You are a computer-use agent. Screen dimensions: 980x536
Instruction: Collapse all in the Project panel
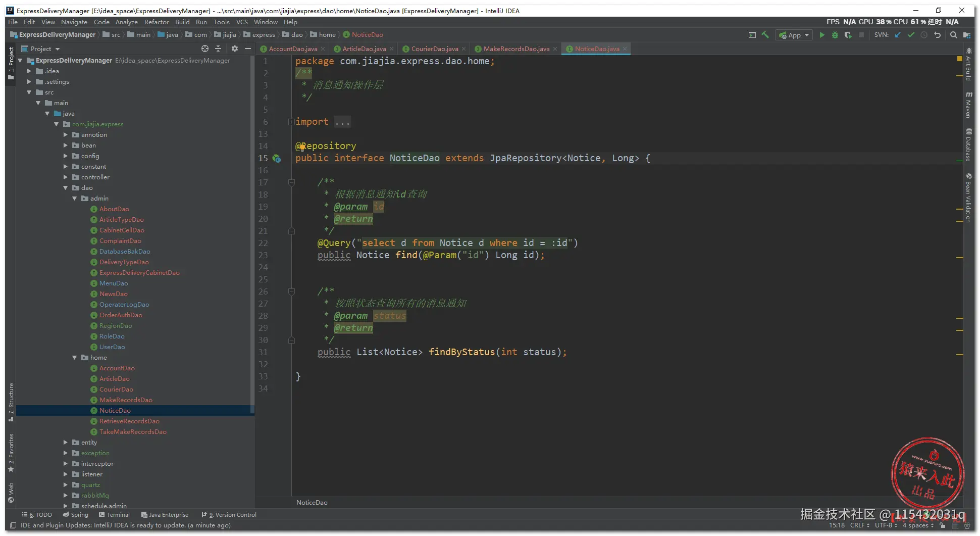[x=218, y=48]
